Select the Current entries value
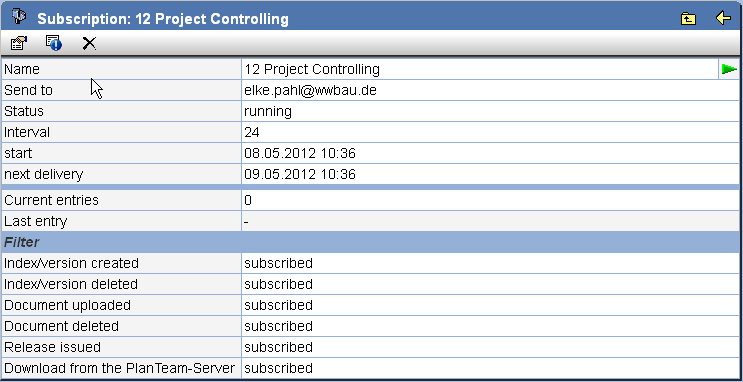The width and height of the screenshot is (743, 382). click(x=248, y=200)
